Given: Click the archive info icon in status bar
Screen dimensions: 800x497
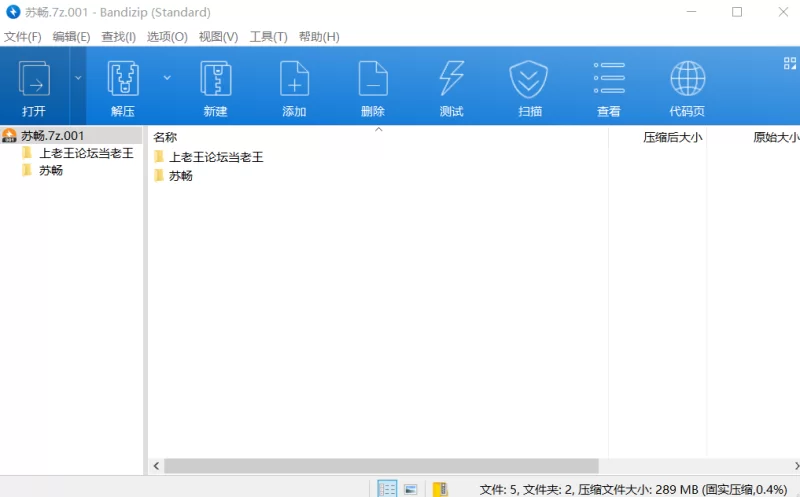Looking at the screenshot, I should pyautogui.click(x=440, y=489).
